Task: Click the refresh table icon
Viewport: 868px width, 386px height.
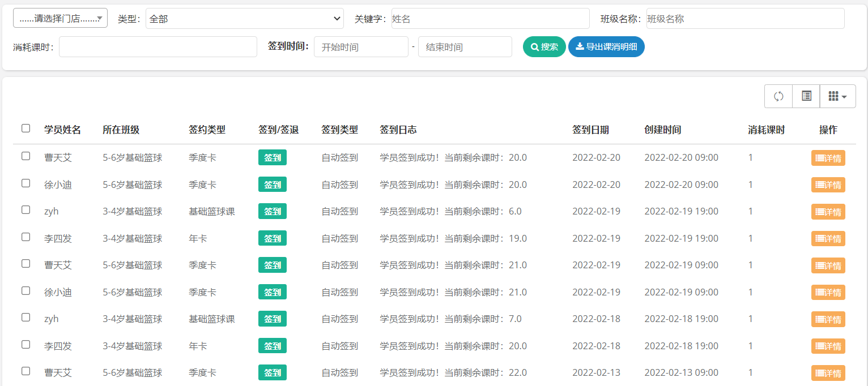Action: (778, 96)
